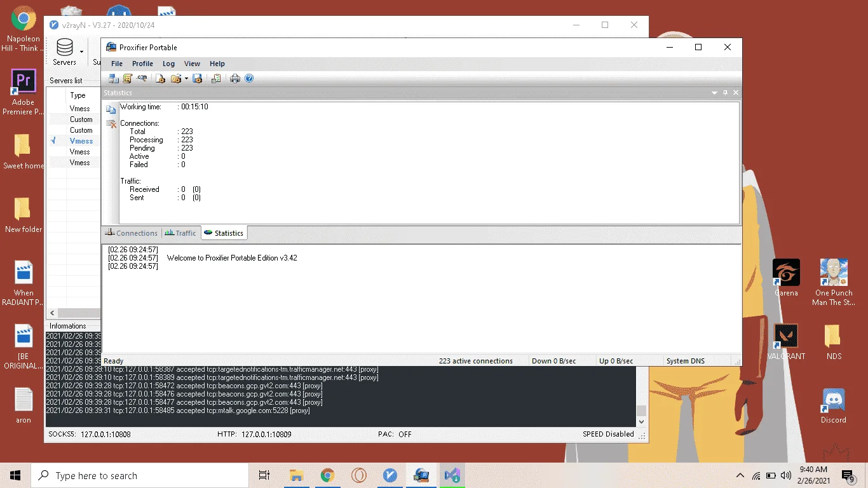Image resolution: width=868 pixels, height=488 pixels.
Task: Open the View menu
Action: [192, 64]
